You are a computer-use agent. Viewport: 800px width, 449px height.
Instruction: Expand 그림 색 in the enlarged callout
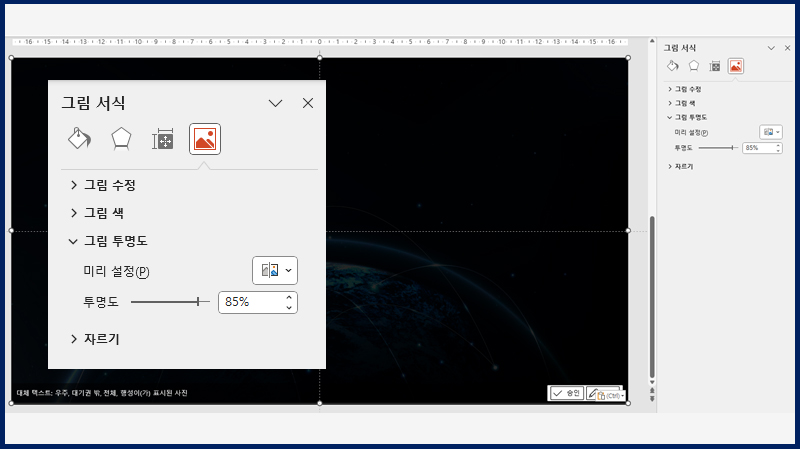coord(97,213)
